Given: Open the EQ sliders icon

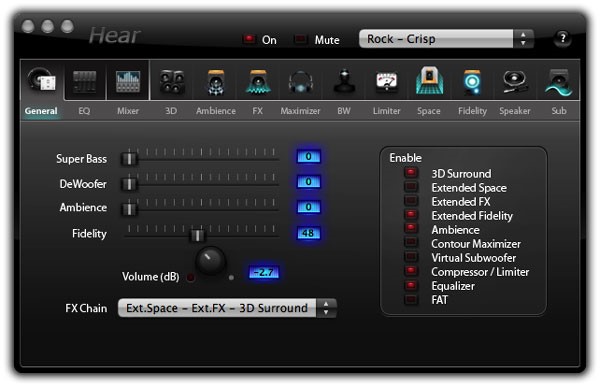Looking at the screenshot, I should [85, 81].
